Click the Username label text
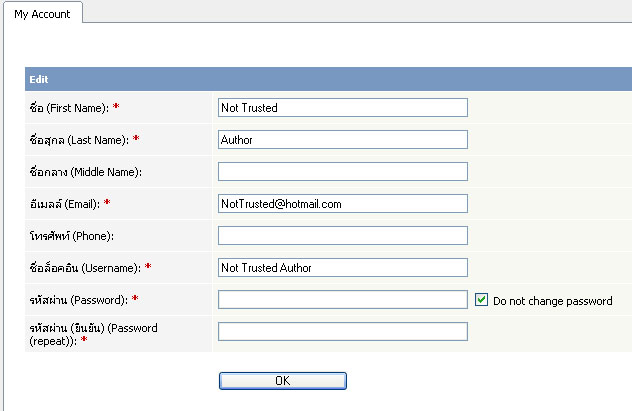Viewport: 632px width, 411px height. point(85,268)
